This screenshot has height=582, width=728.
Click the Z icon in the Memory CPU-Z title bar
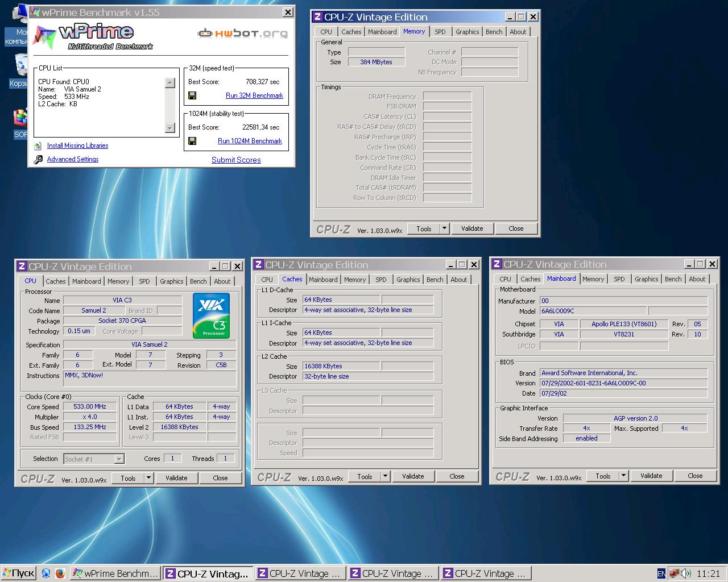pyautogui.click(x=318, y=17)
